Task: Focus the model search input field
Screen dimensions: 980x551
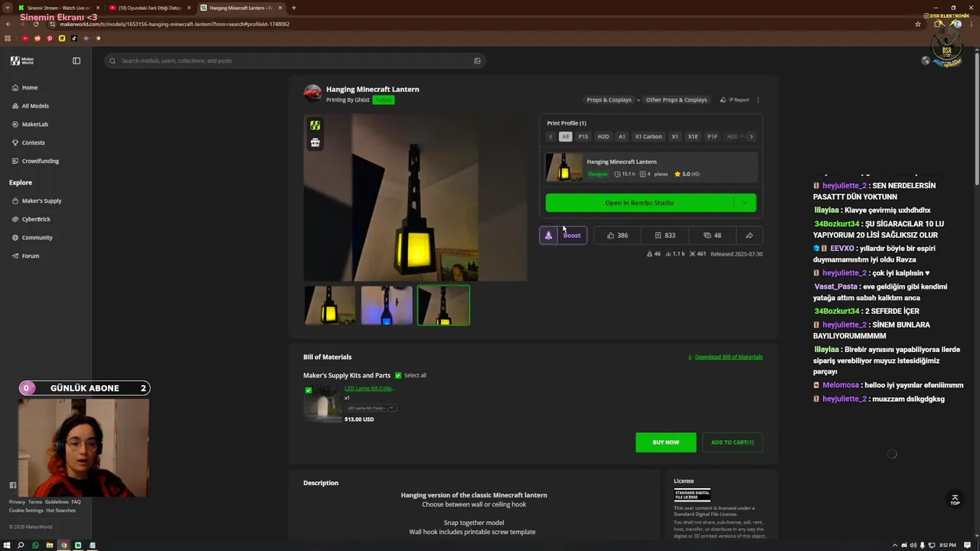Action: (x=295, y=60)
